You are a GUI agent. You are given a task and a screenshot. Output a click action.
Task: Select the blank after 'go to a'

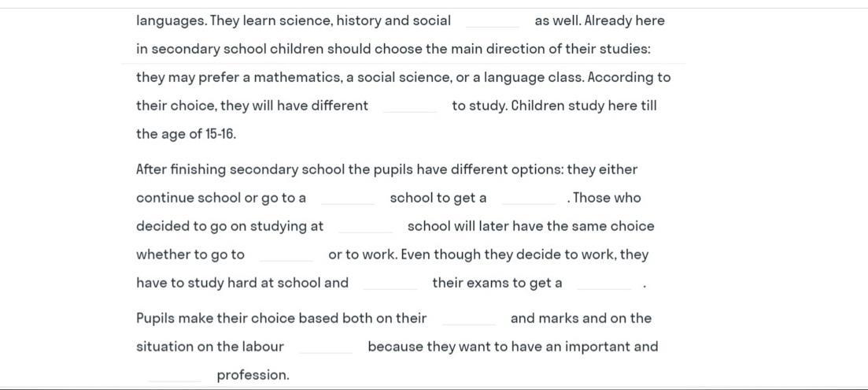coord(348,199)
